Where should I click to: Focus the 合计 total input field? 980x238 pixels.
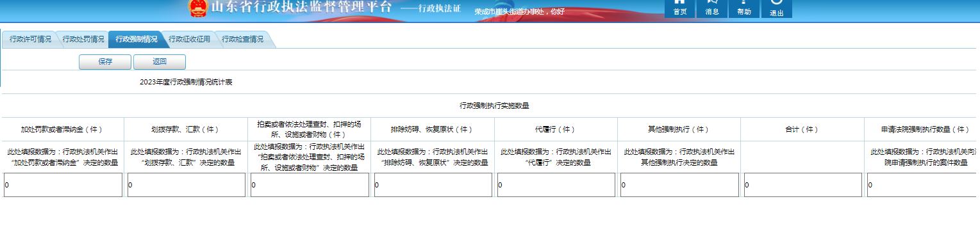coord(802,185)
